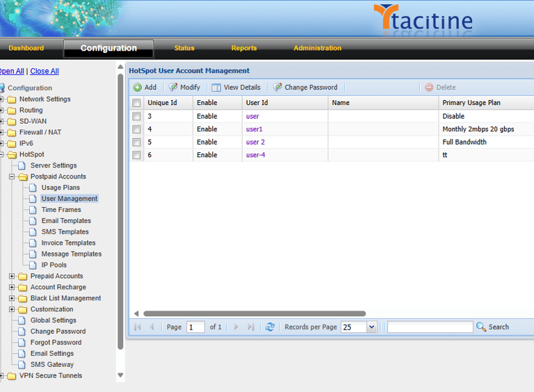Go to next page icon
Screen dimensions: 534x392
[x=236, y=327]
